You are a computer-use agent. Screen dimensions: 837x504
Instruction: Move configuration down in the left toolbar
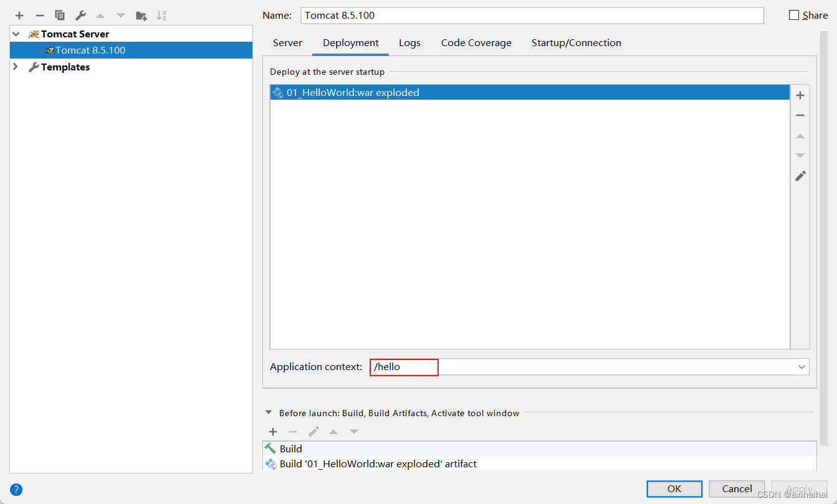(121, 16)
